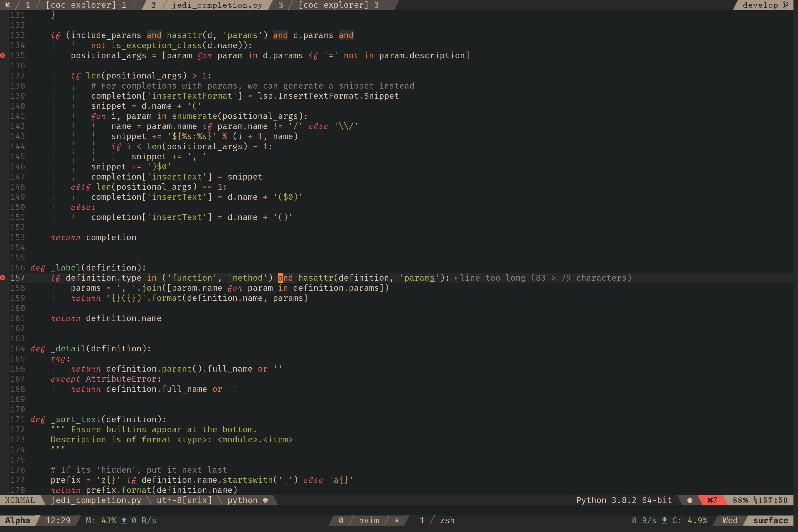Click 'snippet += ')$0'' on line 146
This screenshot has height=532, width=798.
click(131, 167)
